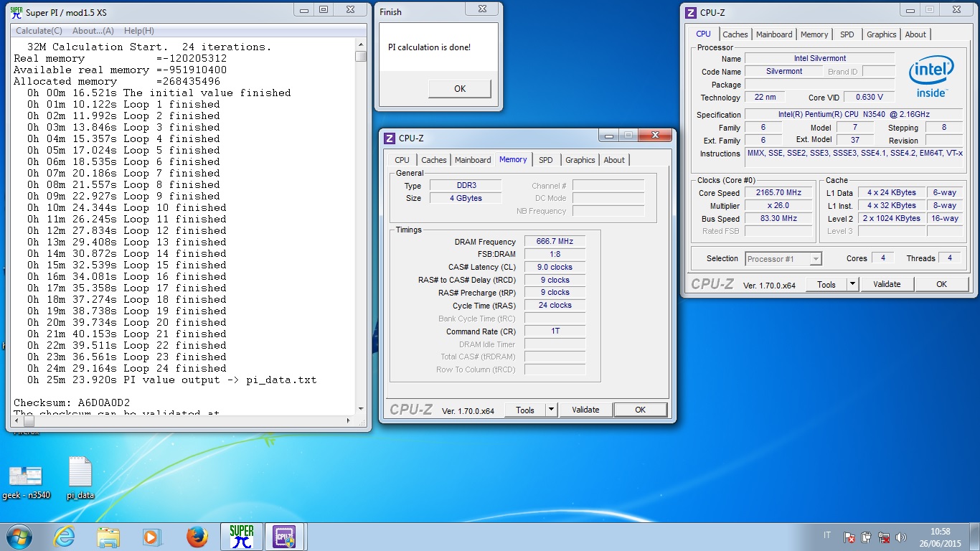Screen dimensions: 980x551
Task: Click the IT language indicator in tray
Action: (827, 535)
